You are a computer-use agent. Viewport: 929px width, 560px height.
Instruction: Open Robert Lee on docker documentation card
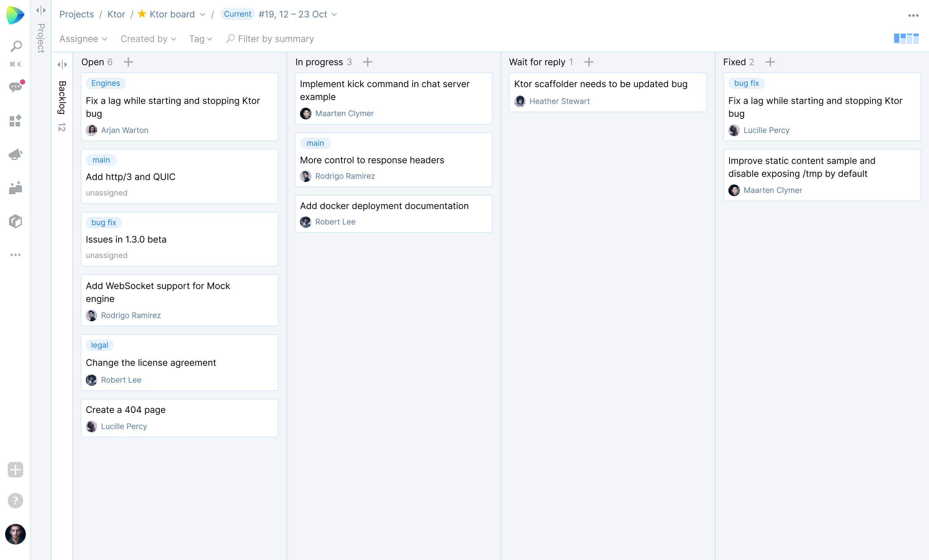click(x=335, y=222)
